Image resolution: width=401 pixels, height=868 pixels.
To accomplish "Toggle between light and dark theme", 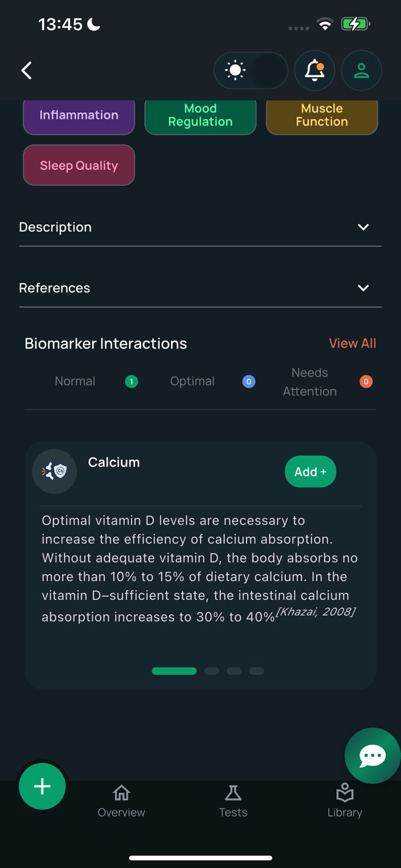I will tap(251, 70).
